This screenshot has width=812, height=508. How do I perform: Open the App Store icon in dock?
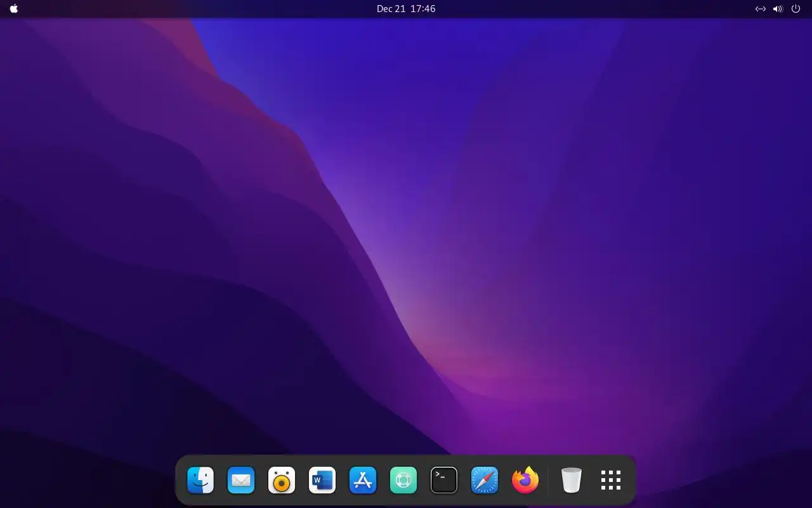[x=363, y=480]
